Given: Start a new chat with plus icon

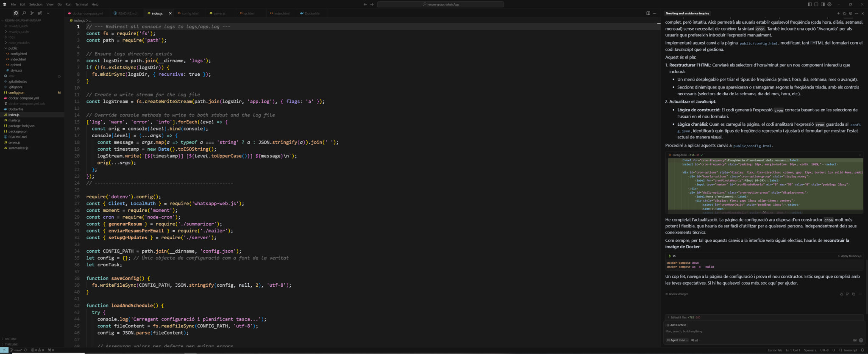Looking at the screenshot, I should [x=838, y=13].
